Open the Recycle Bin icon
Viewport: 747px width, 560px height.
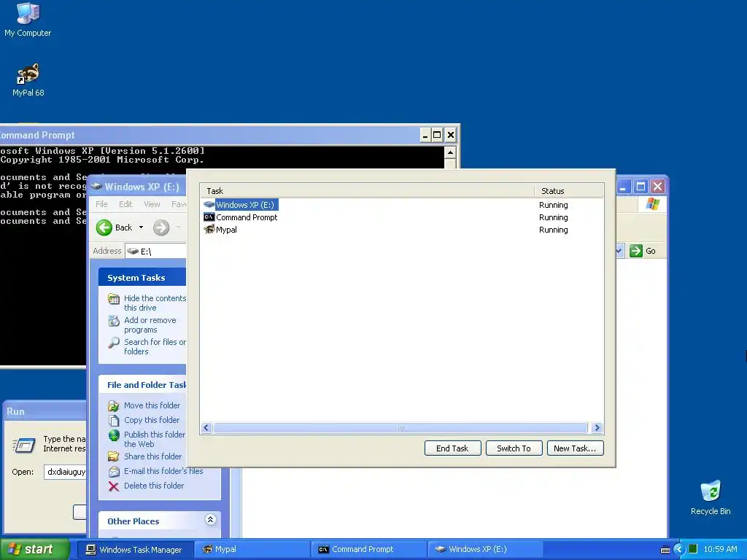(x=711, y=497)
